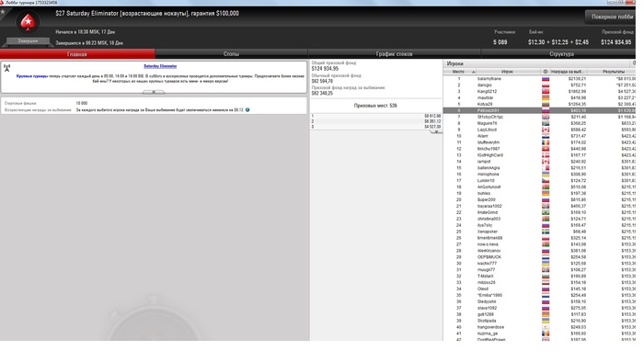Click the tournament title $27 Saturday Eliminator
Image resolution: width=644 pixels, height=362 pixels.
point(147,14)
